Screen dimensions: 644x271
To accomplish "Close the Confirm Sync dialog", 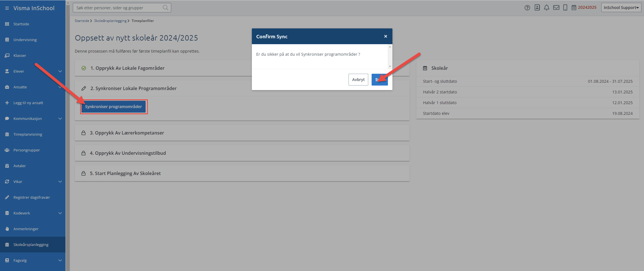I will tap(386, 36).
